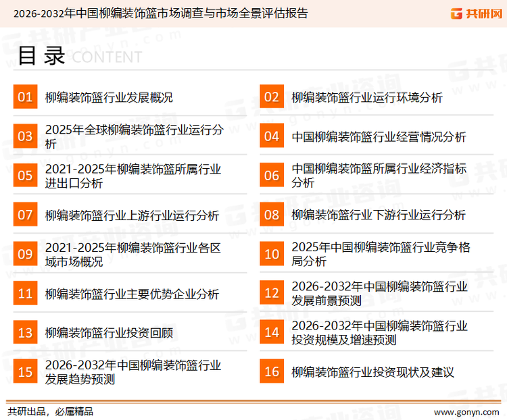
Task: Click the footer slogan 共研出品，必属精品
Action: pos(51,412)
